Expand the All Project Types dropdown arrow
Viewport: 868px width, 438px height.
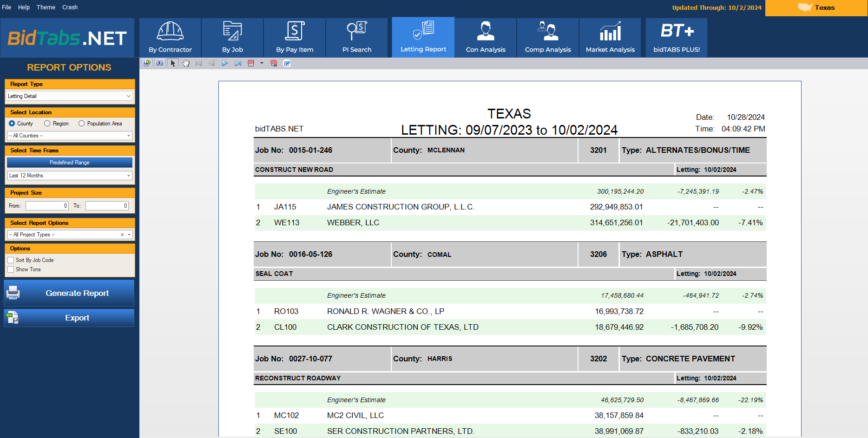pyautogui.click(x=129, y=235)
